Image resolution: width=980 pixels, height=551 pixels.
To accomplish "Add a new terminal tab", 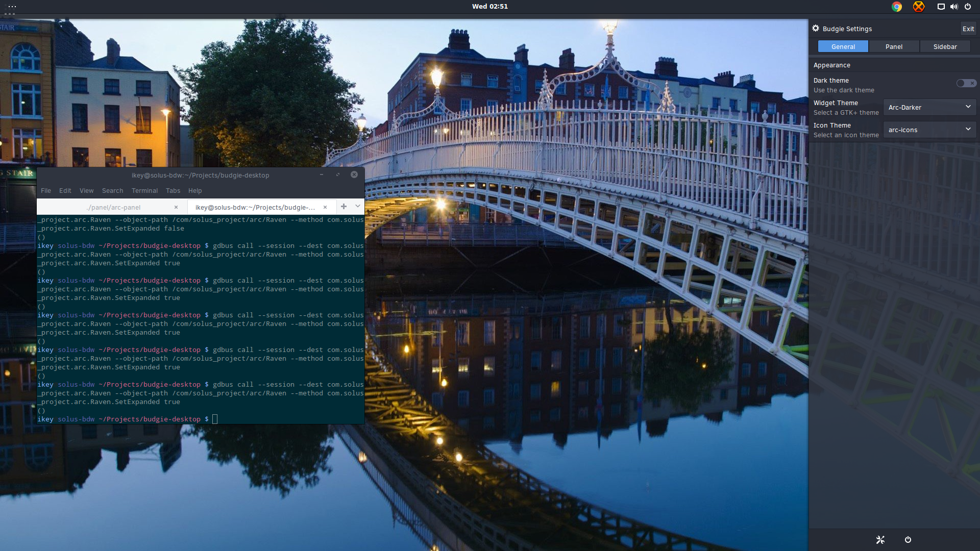I will (x=344, y=207).
